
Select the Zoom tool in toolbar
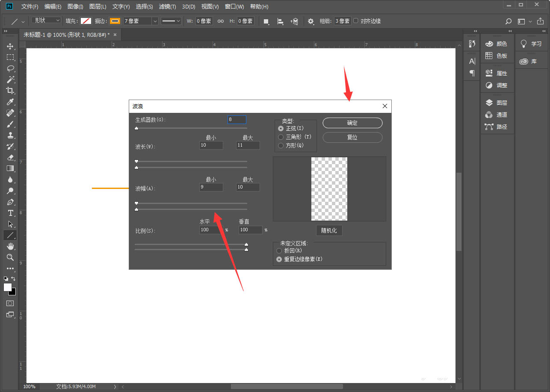(x=10, y=257)
